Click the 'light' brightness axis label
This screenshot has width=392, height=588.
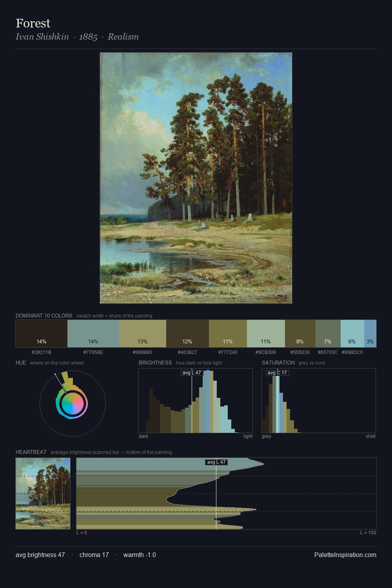coord(248,436)
